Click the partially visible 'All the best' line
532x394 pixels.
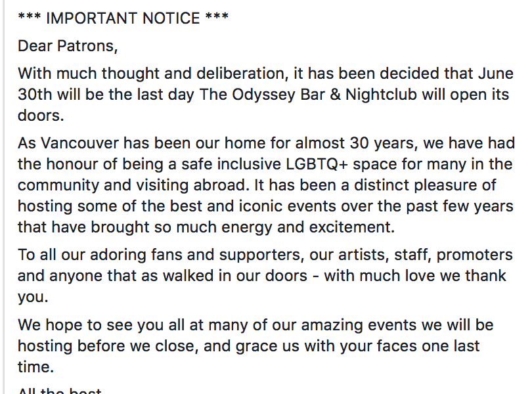click(60, 391)
